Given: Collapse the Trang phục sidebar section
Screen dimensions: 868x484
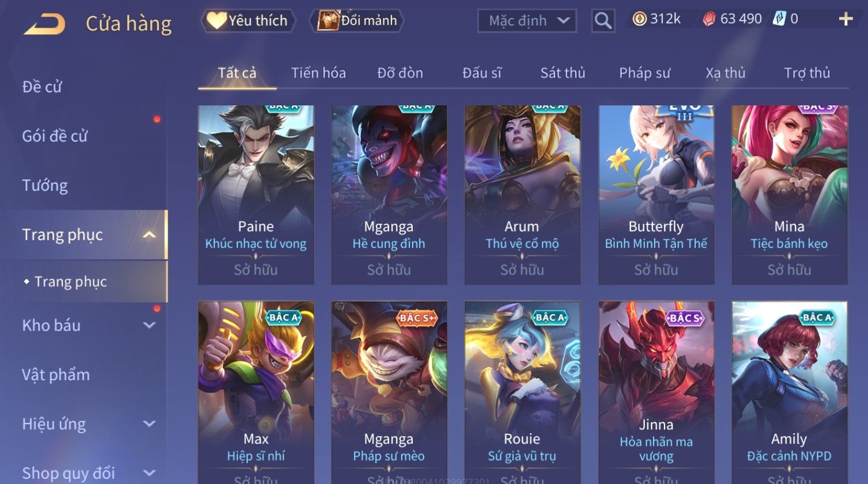Looking at the screenshot, I should tap(149, 235).
